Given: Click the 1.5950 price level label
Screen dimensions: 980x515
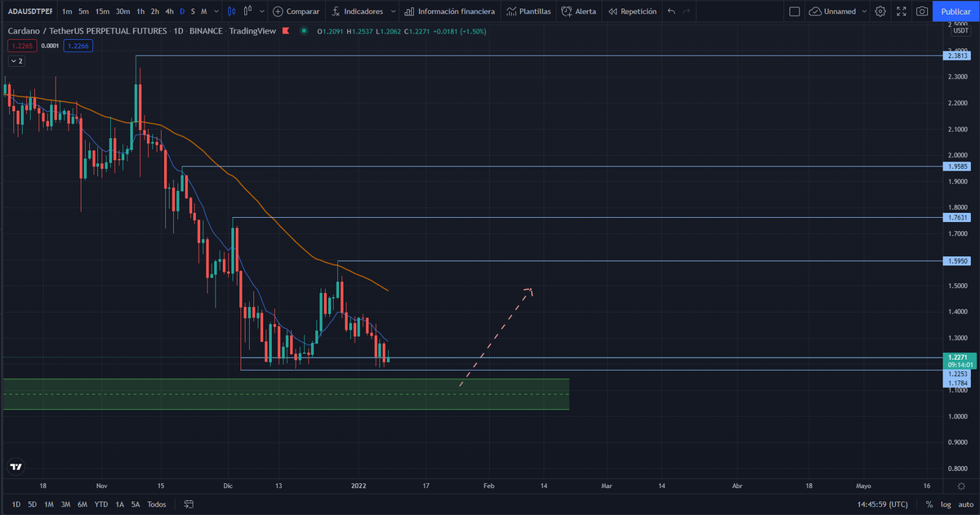Looking at the screenshot, I should tap(958, 261).
